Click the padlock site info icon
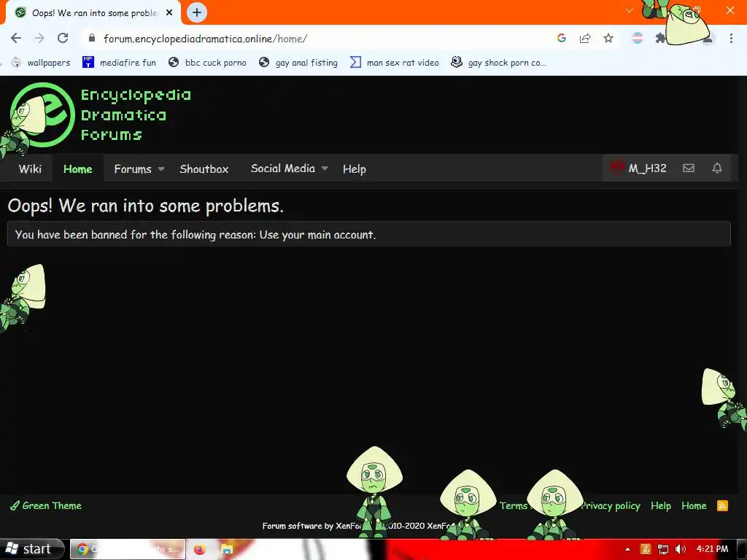Screen dimensions: 747x560 pos(92,38)
